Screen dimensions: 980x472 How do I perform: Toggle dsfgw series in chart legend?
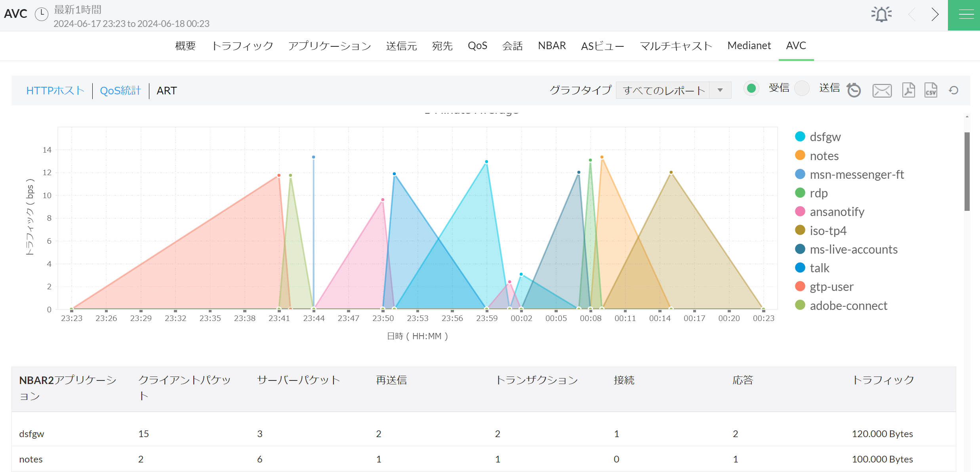coord(825,137)
